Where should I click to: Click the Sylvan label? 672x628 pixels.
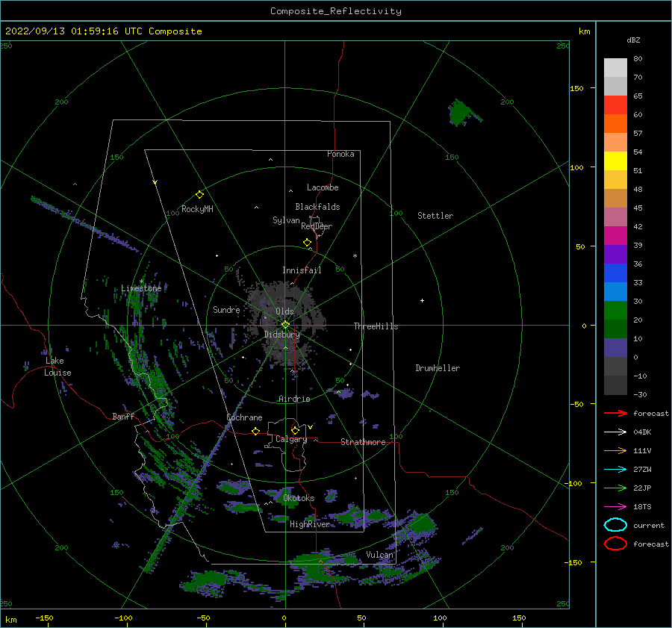(x=286, y=220)
